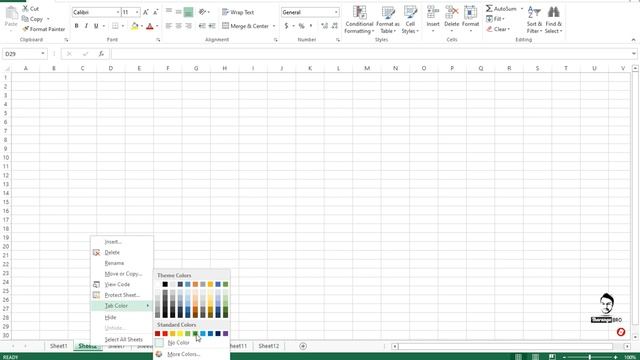Pick the standard red tab color
640x360 pixels.
(165, 333)
